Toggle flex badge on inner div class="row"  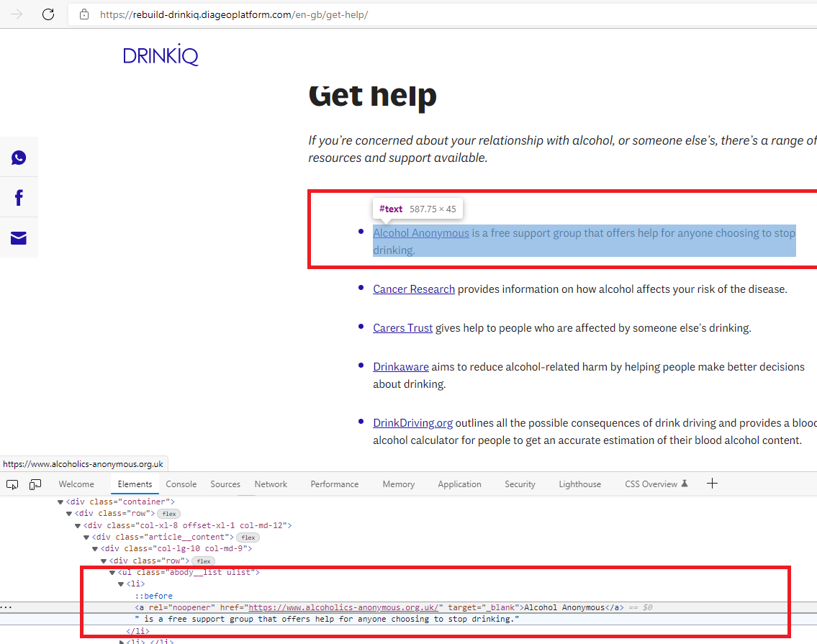203,561
